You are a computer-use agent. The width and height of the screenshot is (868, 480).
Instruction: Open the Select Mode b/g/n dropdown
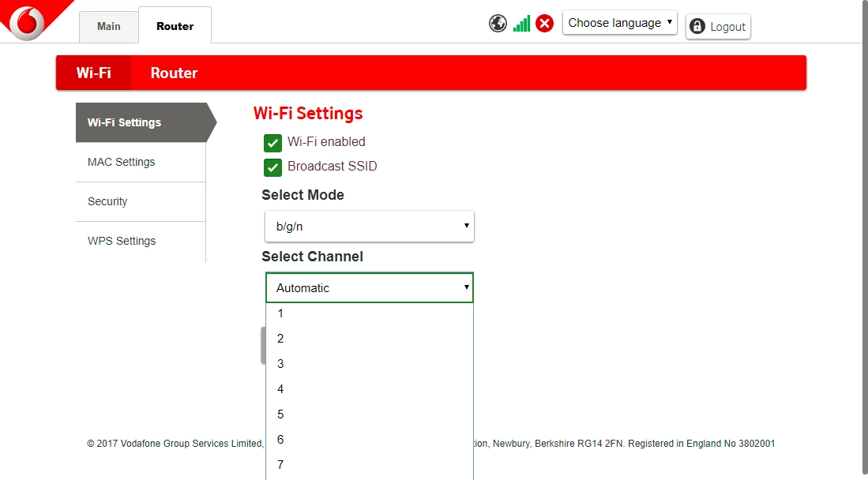click(369, 226)
